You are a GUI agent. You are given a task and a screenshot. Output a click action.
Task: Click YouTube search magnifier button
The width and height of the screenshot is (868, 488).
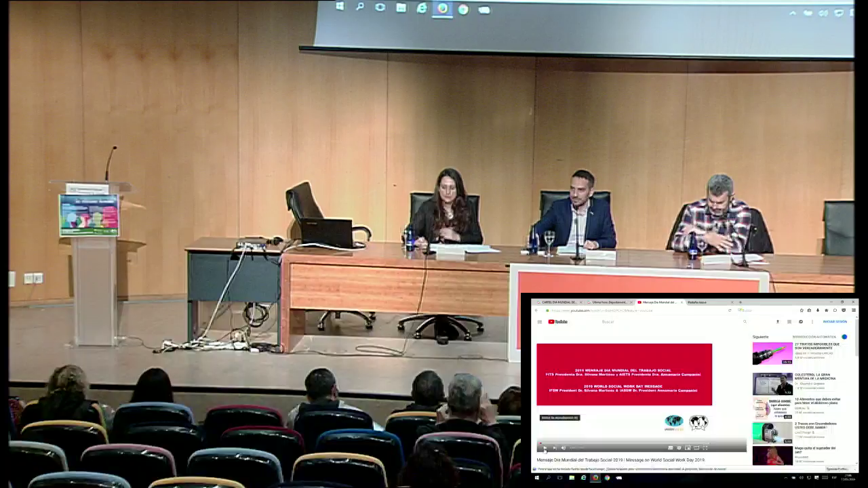click(x=745, y=322)
